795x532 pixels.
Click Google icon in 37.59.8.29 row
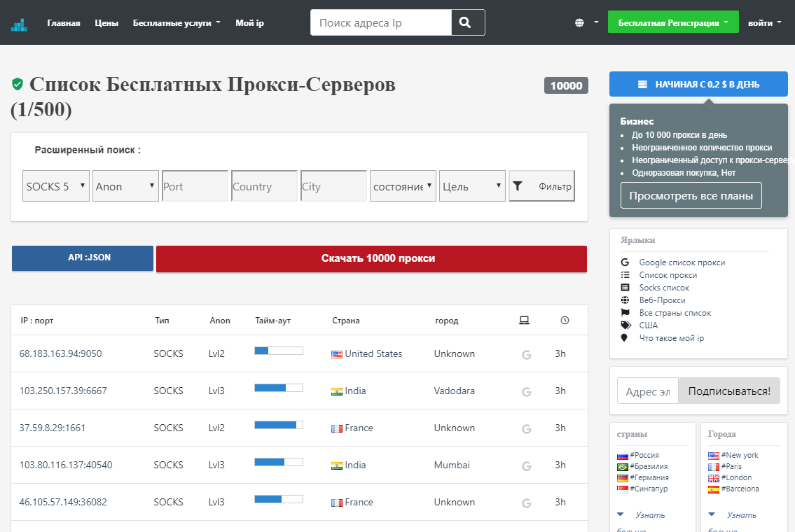[x=526, y=428]
